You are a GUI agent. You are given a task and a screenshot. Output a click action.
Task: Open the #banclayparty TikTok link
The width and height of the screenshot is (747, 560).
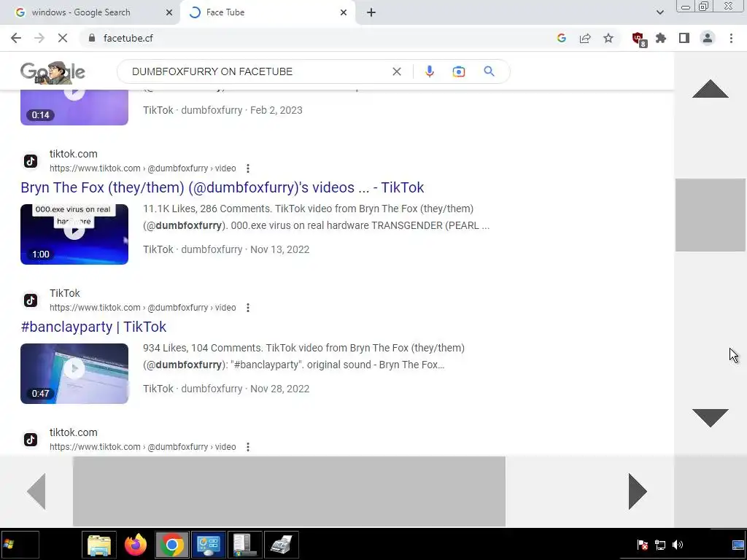tap(93, 327)
